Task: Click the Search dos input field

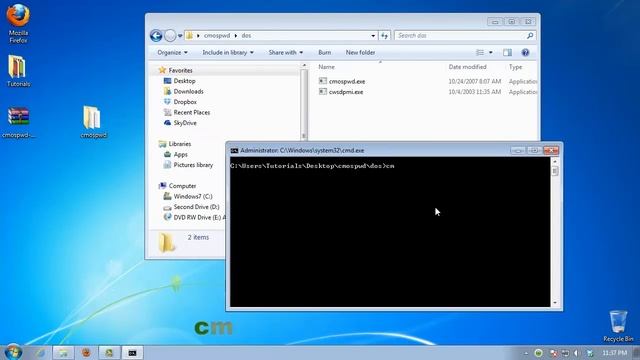Action: tap(460, 36)
